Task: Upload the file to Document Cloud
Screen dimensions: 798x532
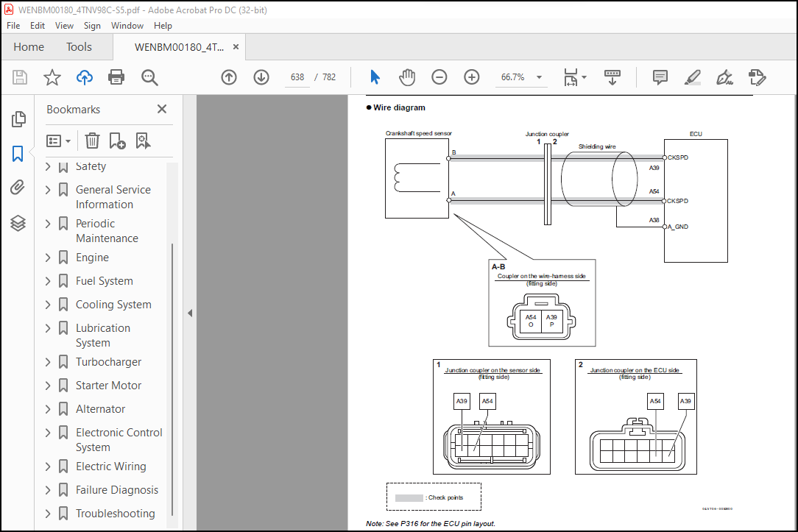Action: click(85, 77)
